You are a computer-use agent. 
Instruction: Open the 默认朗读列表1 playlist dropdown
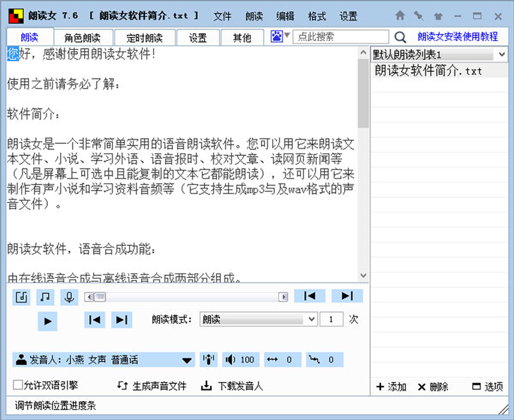(439, 54)
